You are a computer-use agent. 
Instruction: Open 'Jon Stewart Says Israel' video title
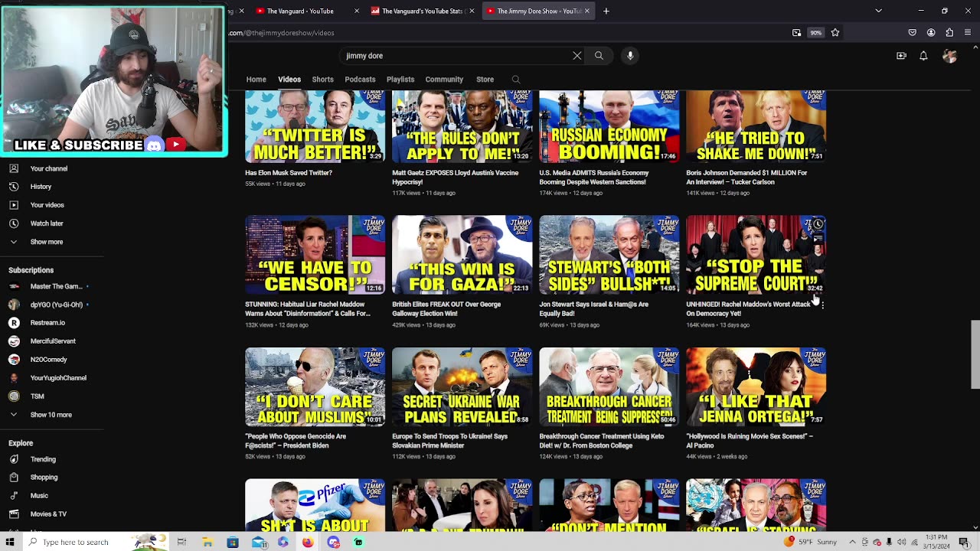(x=593, y=309)
